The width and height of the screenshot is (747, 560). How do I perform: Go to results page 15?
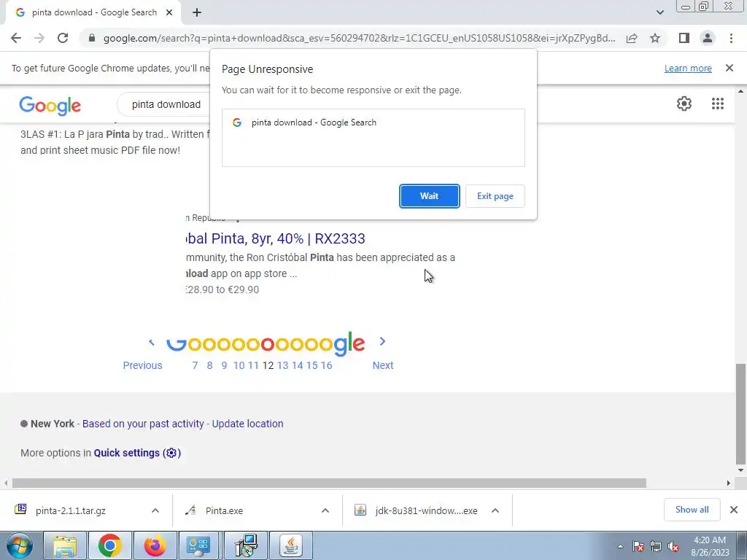coord(311,365)
